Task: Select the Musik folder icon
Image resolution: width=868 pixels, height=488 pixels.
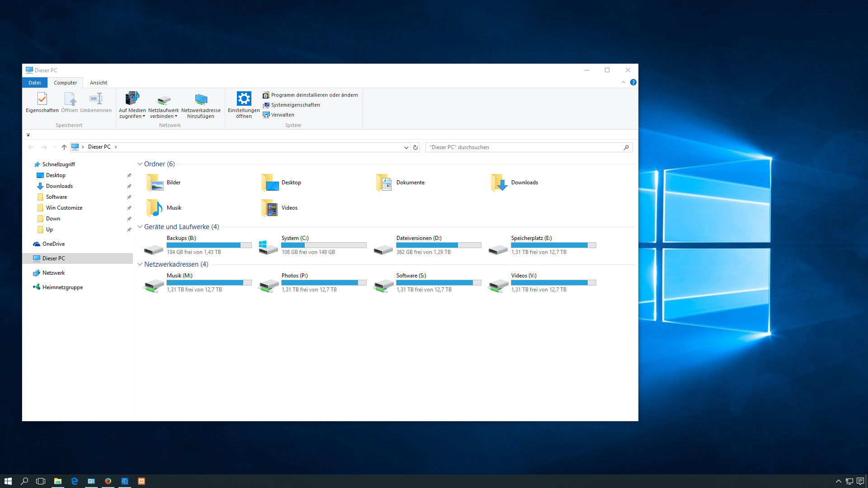Action: point(155,208)
